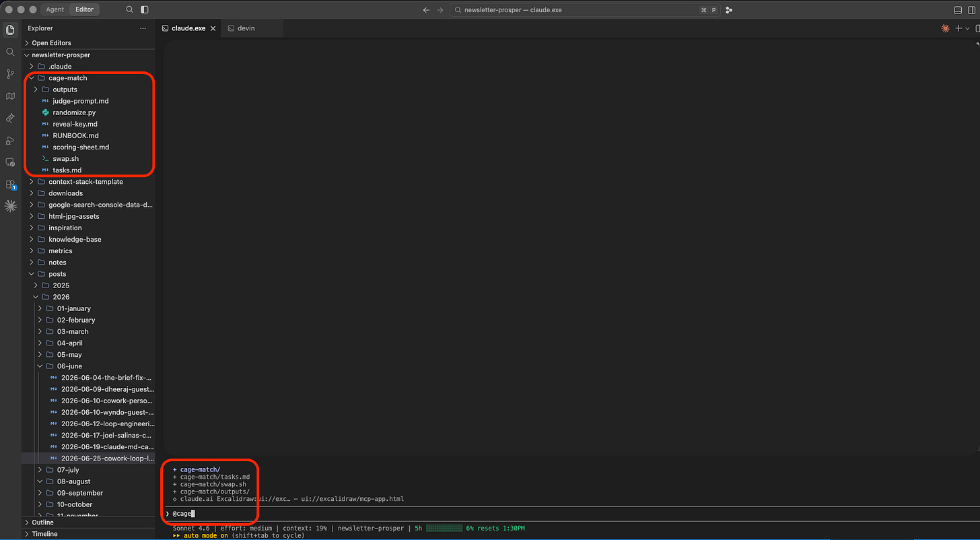Open the Explorer more actions ellipsis
Screen dimensions: 980x540
142,28
